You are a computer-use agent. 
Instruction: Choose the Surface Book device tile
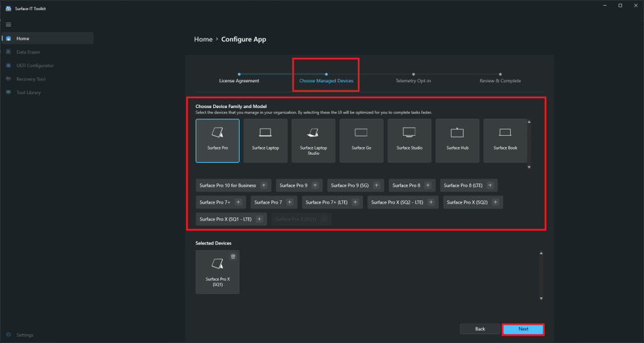coord(504,141)
